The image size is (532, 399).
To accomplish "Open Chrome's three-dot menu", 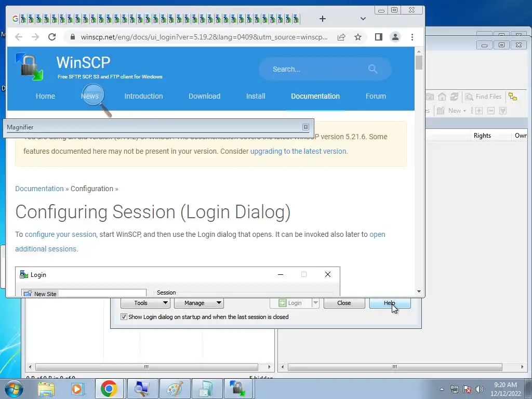I will [x=412, y=37].
